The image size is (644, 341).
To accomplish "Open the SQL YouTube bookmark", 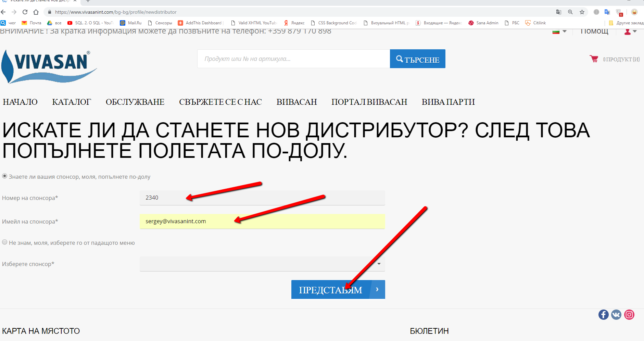I will click(90, 23).
